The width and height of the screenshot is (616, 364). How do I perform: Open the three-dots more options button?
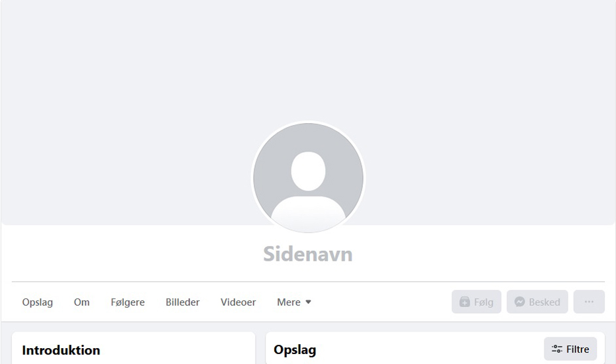tap(589, 302)
